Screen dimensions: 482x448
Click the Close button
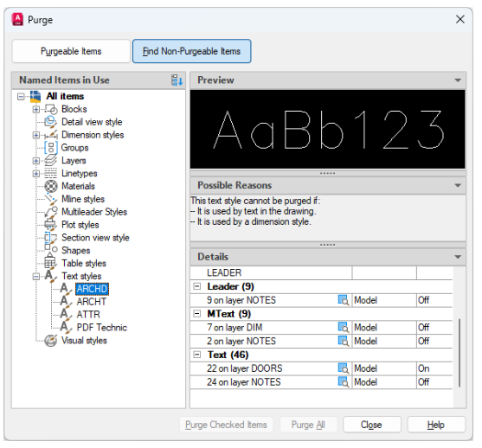coord(371,425)
